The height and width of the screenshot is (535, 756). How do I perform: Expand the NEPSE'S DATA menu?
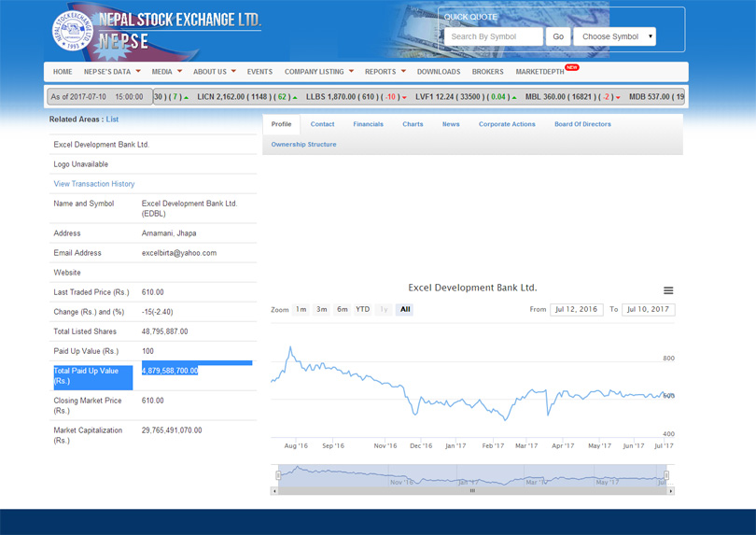(112, 72)
